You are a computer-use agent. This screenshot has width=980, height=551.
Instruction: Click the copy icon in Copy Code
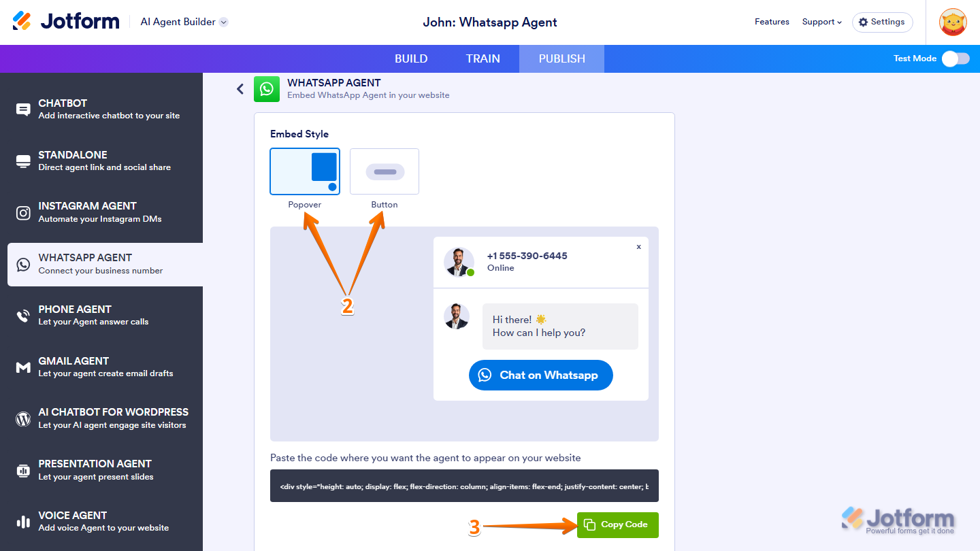pyautogui.click(x=589, y=525)
